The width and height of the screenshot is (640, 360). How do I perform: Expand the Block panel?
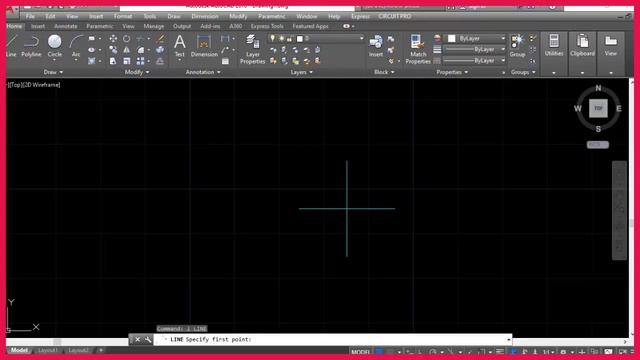[x=384, y=72]
